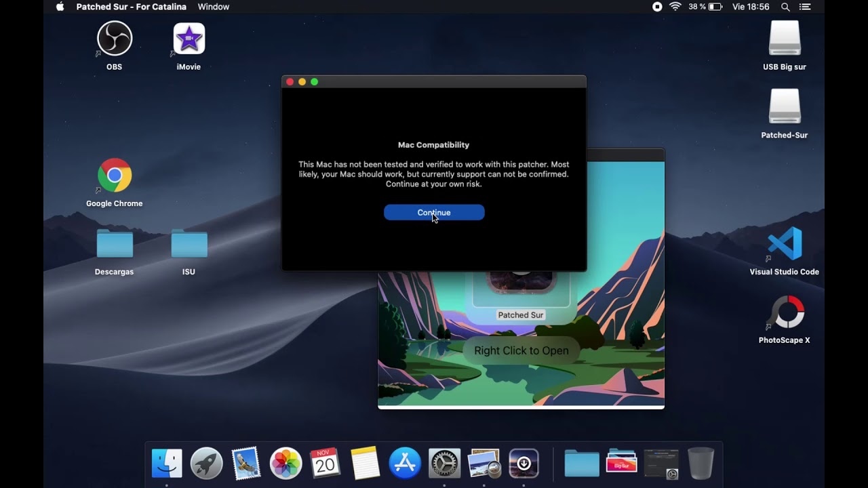Click the Google Chrome desktop icon
868x488 pixels.
[x=114, y=176]
